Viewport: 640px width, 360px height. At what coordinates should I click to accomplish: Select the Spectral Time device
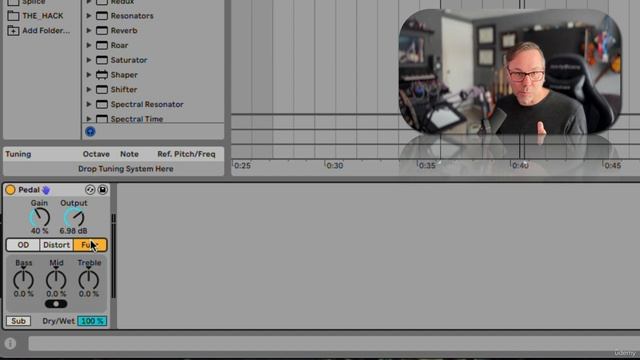[x=137, y=119]
